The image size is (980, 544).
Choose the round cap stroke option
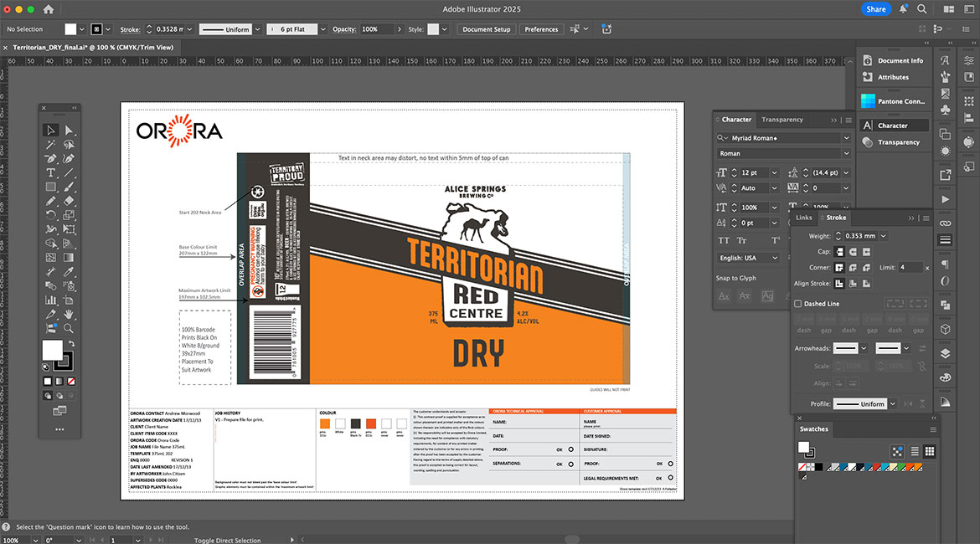point(854,252)
